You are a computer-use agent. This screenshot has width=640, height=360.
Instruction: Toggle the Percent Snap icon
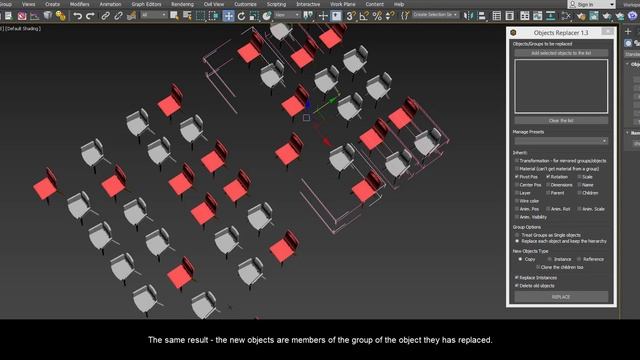click(x=377, y=16)
